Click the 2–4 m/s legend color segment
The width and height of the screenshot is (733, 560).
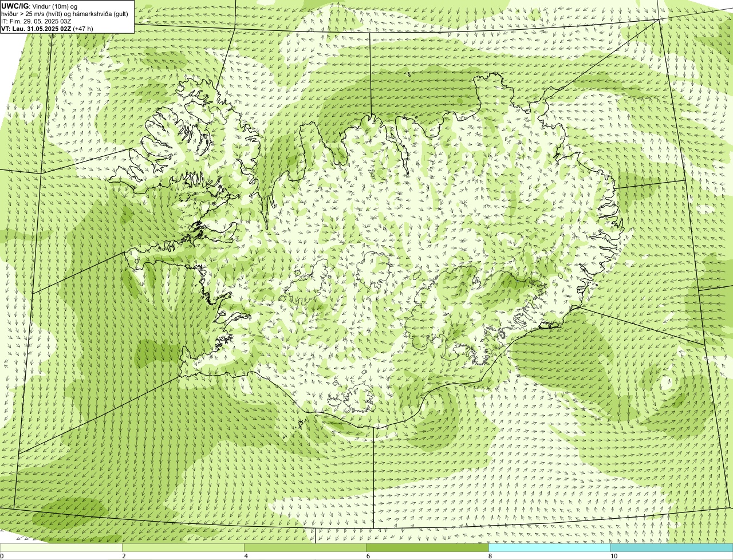[x=183, y=547]
